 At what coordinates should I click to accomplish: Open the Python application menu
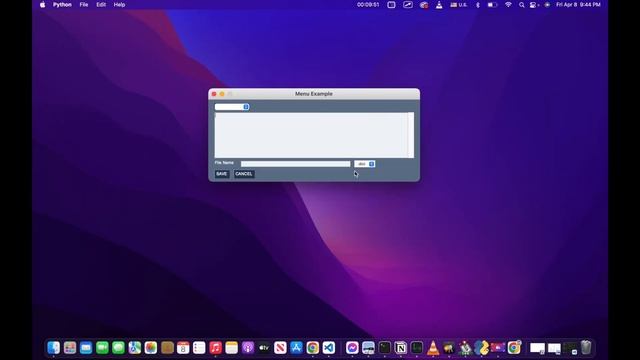(62, 4)
